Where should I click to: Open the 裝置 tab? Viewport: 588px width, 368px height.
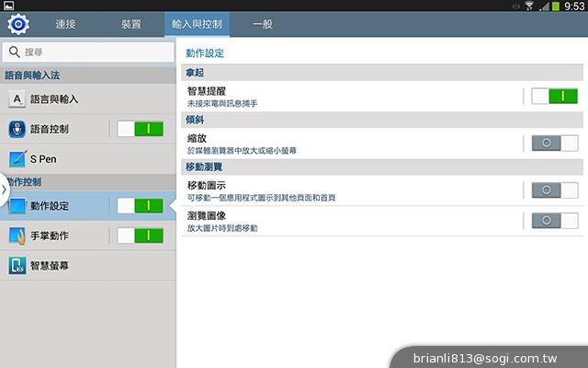click(130, 23)
